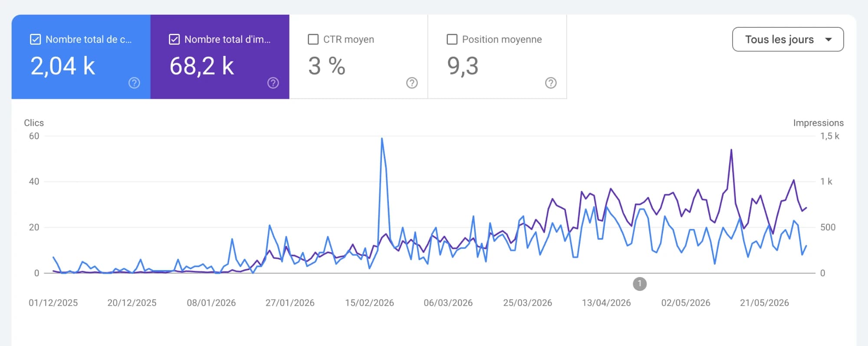Viewport: 868px width, 346px height.
Task: Click the 500 impressions axis label
Action: [x=828, y=227]
